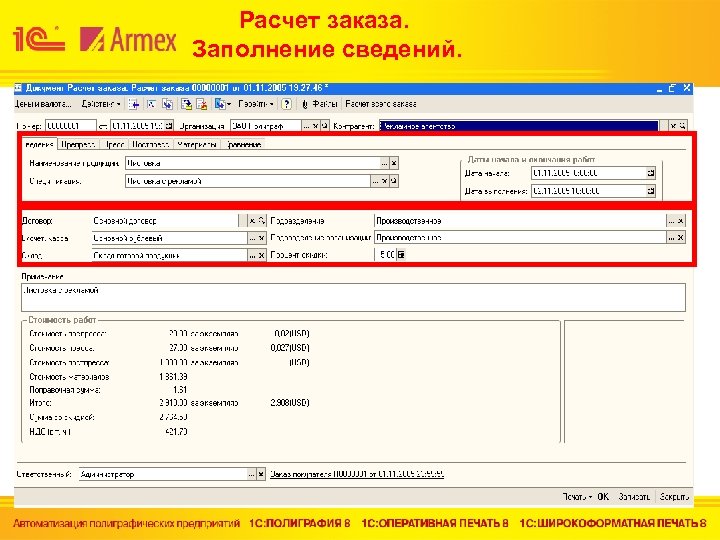
Task: Clear the Ответственный field with X icon
Action: 261,474
